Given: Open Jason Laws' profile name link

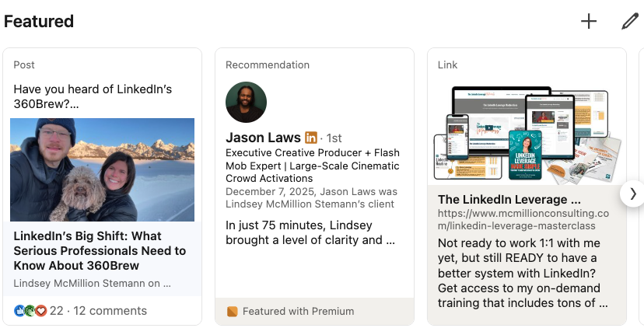Looking at the screenshot, I should click(x=263, y=138).
